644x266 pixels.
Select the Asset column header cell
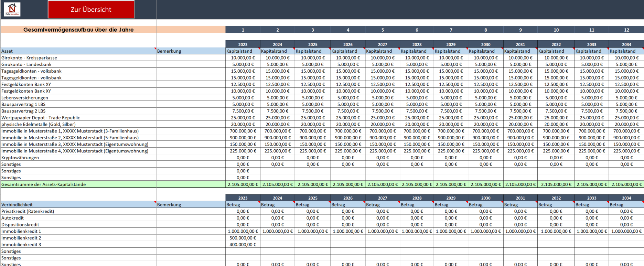coord(78,51)
